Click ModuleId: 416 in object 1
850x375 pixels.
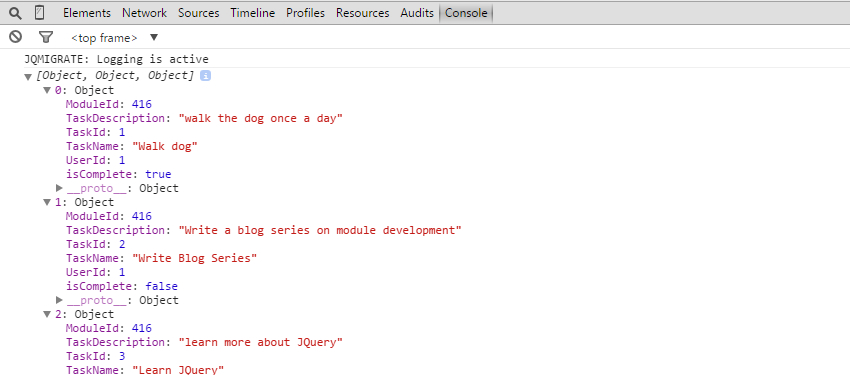click(x=109, y=216)
